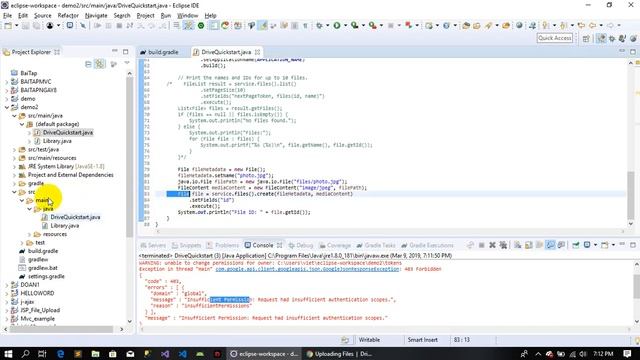The width and height of the screenshot is (640, 360).
Task: Click Remove All Terminated Launches icon in Console
Action: [503, 245]
